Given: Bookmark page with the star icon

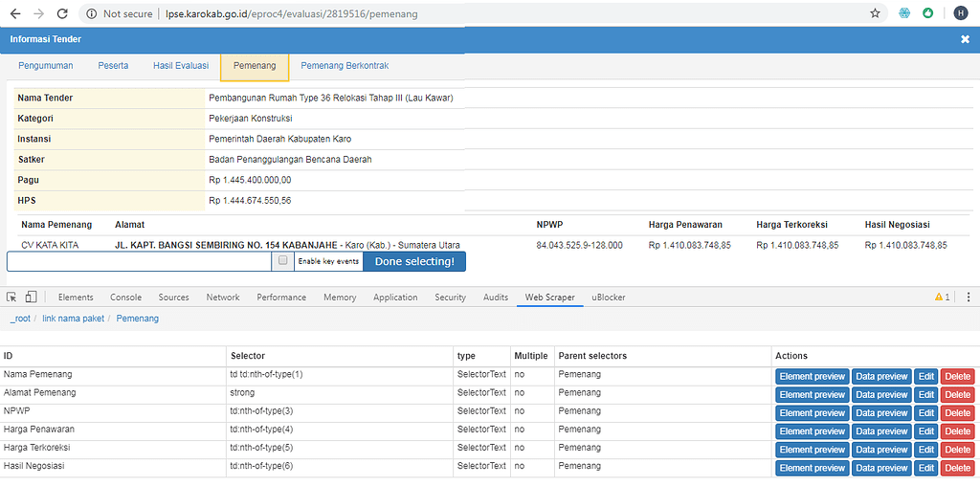Looking at the screenshot, I should [x=875, y=14].
